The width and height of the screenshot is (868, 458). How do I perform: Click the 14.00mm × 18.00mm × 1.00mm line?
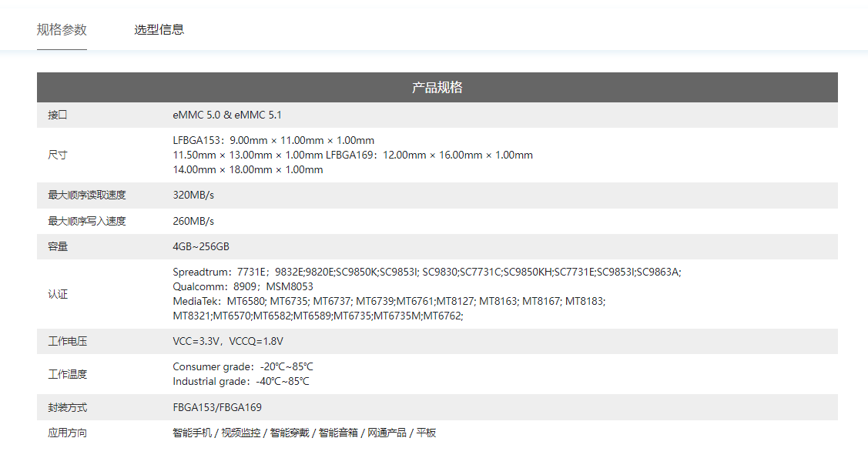point(248,170)
